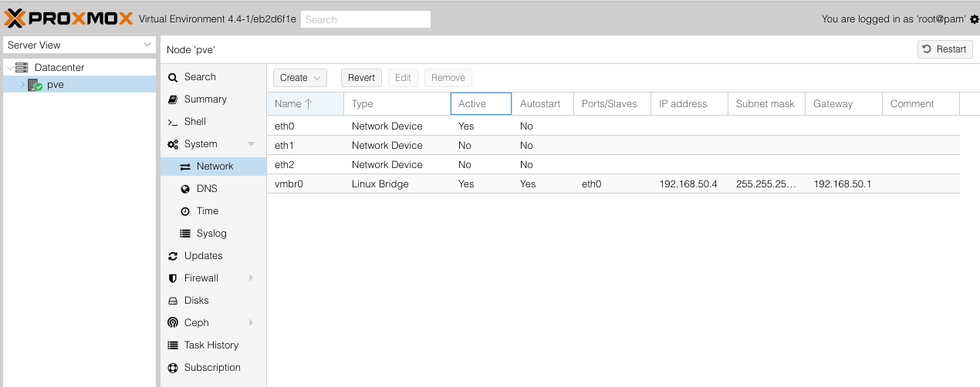Go to Task History
This screenshot has width=980, height=387.
(211, 345)
